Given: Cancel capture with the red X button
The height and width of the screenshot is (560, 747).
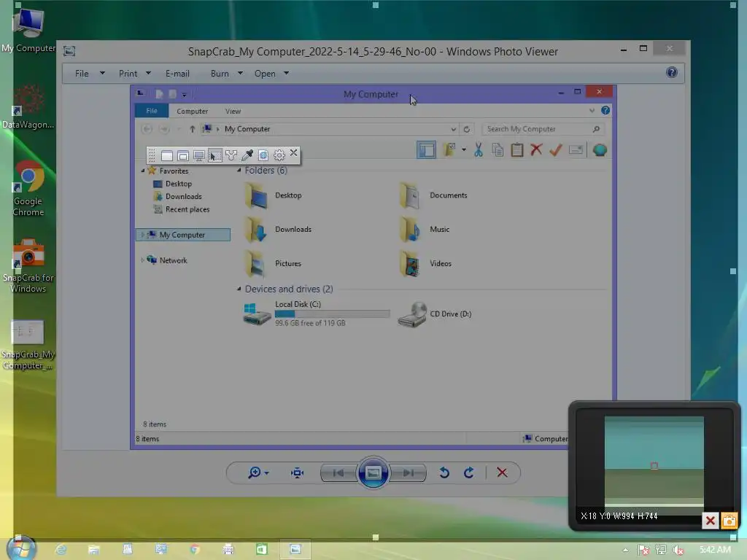Looking at the screenshot, I should (x=710, y=521).
